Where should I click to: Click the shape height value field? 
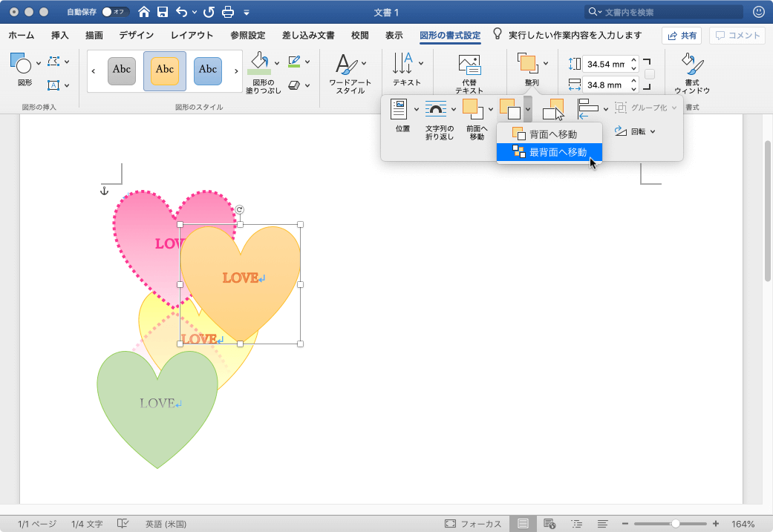point(606,64)
